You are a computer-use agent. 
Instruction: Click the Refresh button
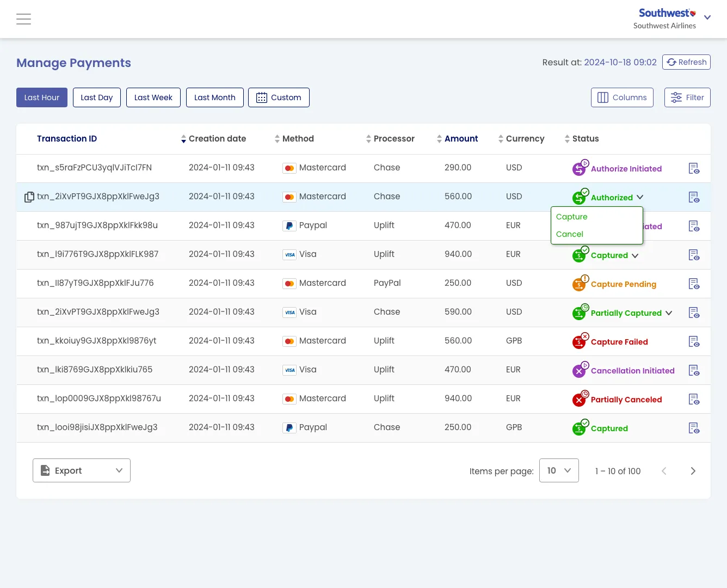pos(686,62)
